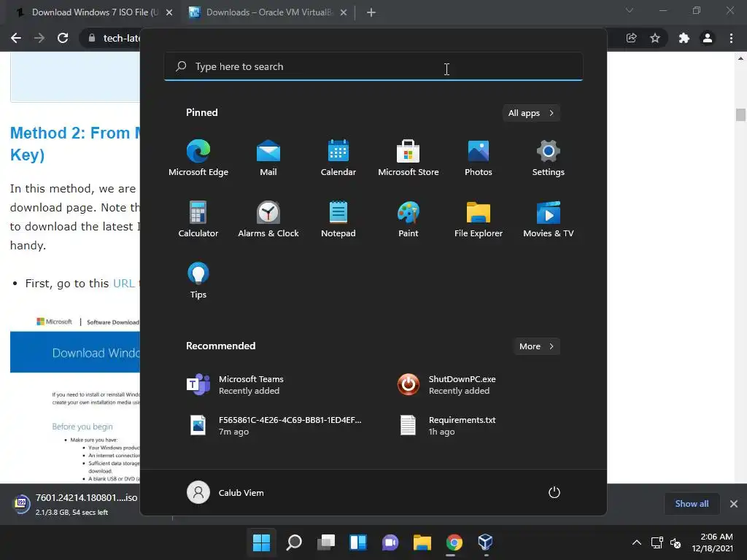Go back in Chrome
Viewport: 747px width, 560px height.
(x=16, y=38)
